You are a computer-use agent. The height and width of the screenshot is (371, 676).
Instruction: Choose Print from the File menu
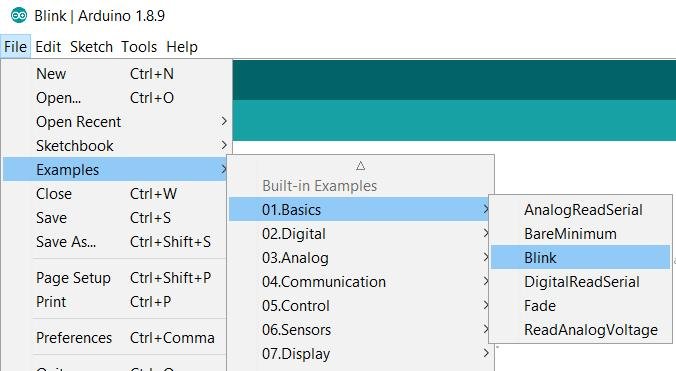click(114, 302)
